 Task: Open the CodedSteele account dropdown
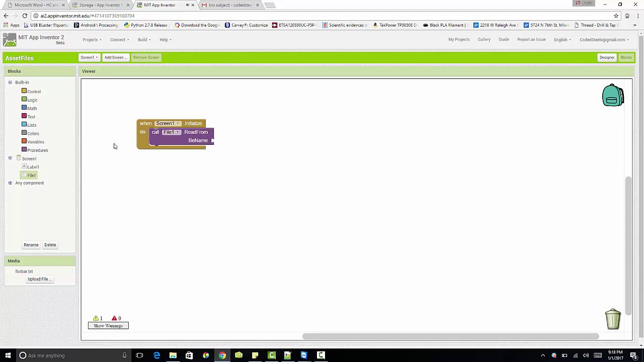(x=604, y=40)
